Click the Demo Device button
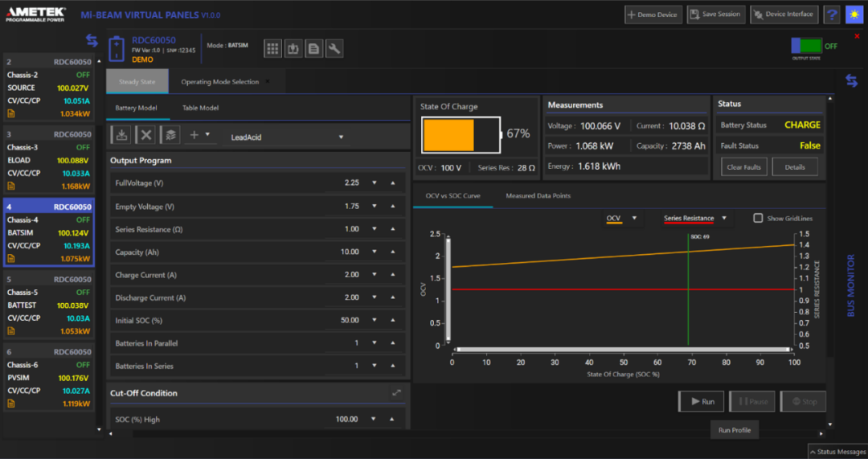The height and width of the screenshot is (459, 868). pos(653,15)
